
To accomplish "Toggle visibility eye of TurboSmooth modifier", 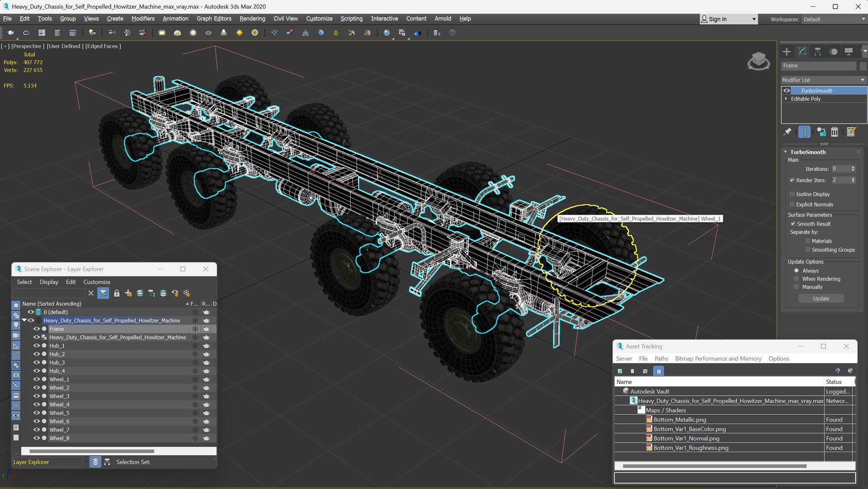I will (x=787, y=91).
